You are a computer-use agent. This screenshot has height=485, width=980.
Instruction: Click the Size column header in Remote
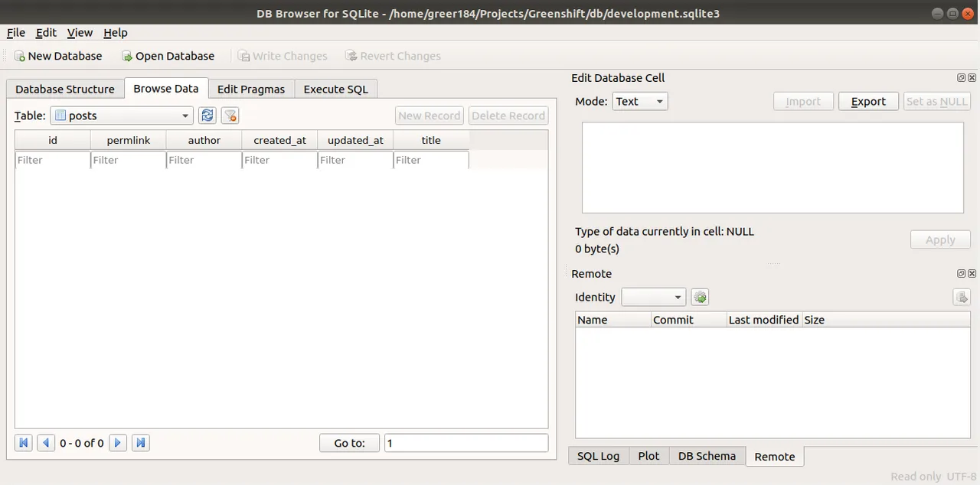886,320
